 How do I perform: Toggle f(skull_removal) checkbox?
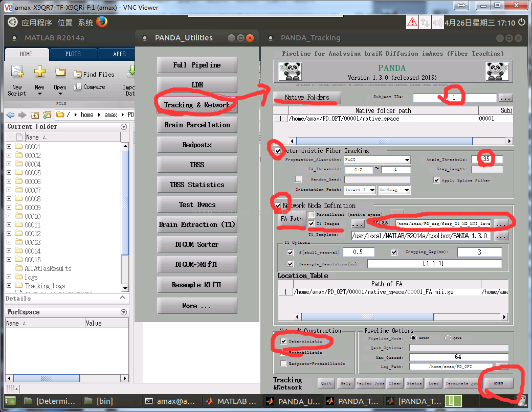pos(290,253)
